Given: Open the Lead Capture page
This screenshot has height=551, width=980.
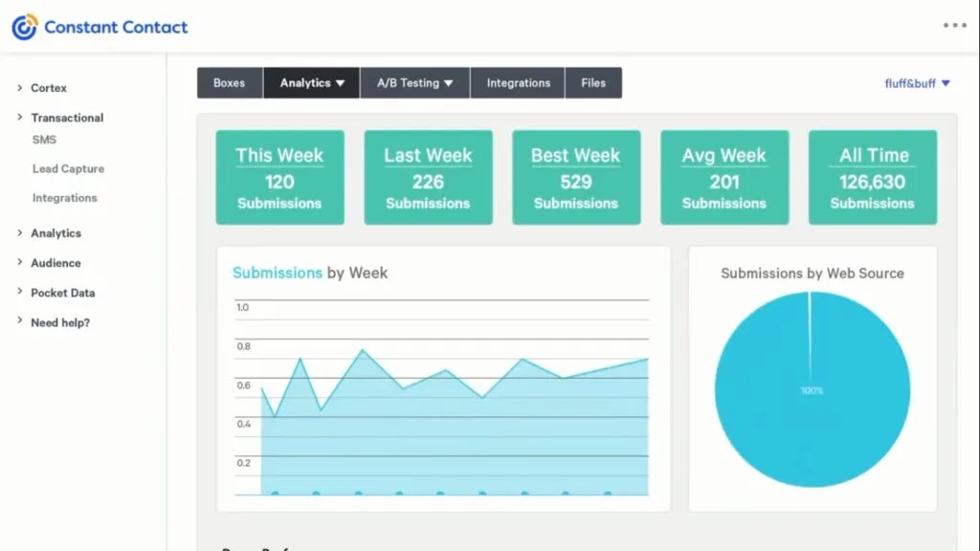Looking at the screenshot, I should coord(68,168).
